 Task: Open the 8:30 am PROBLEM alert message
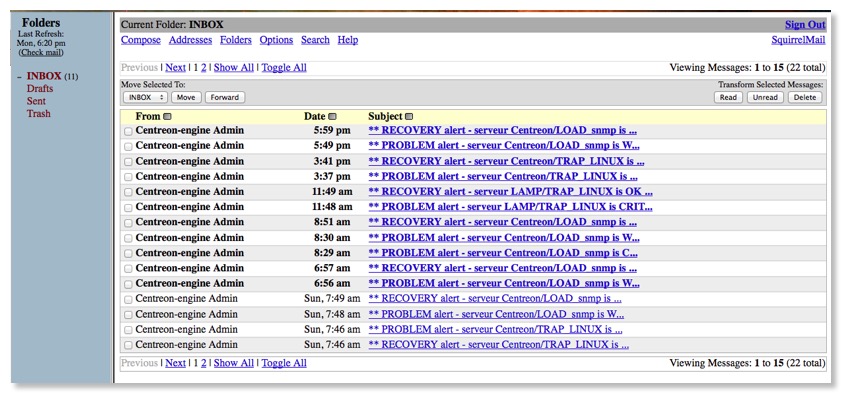pyautogui.click(x=504, y=238)
